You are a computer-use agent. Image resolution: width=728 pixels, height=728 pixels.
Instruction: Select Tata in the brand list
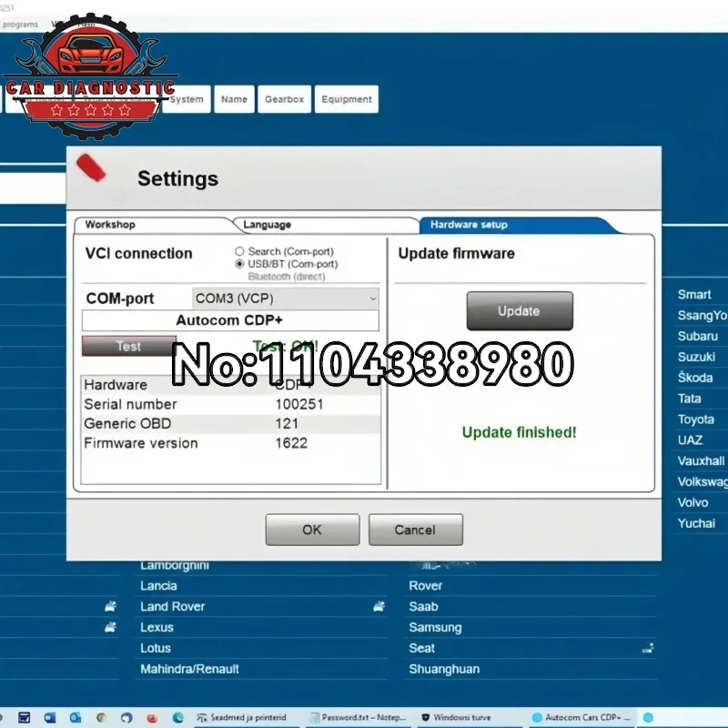[x=689, y=399]
